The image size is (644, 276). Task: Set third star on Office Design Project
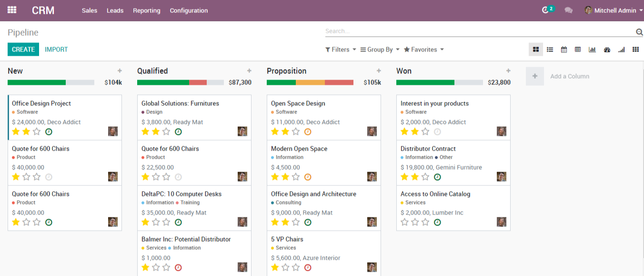coord(37,132)
